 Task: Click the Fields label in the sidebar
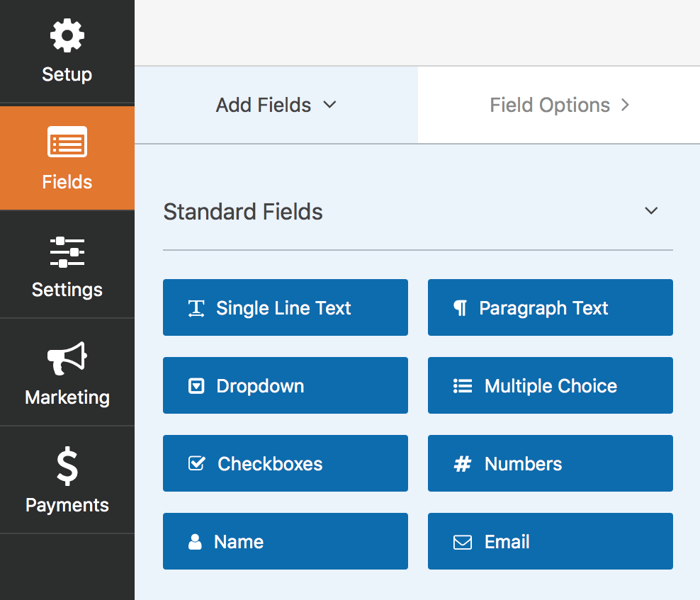(67, 182)
